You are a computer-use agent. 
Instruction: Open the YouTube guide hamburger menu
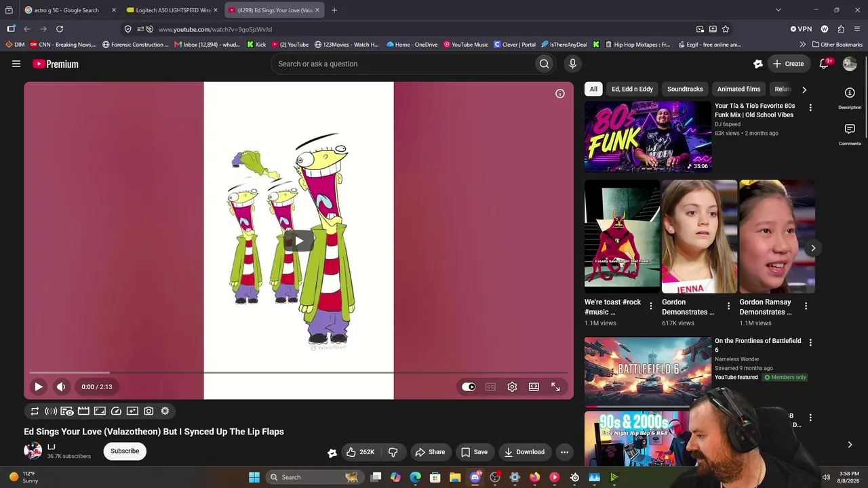click(16, 64)
